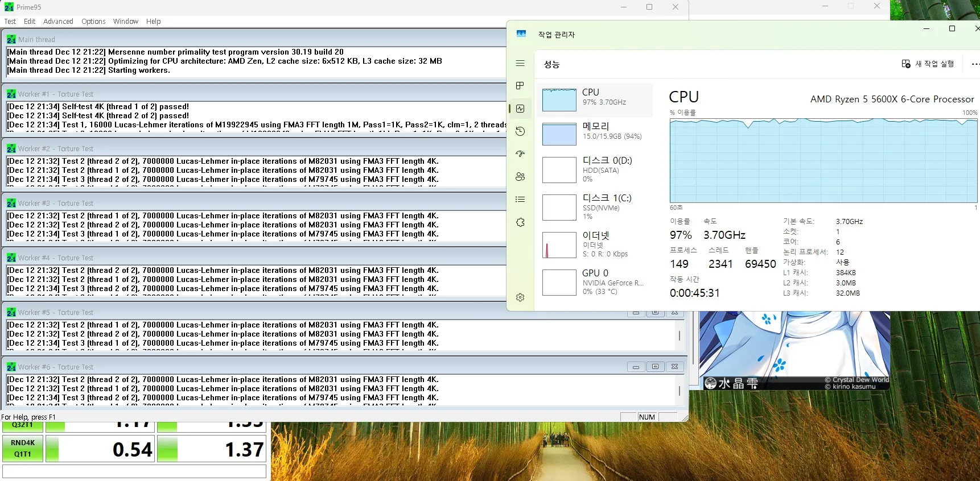This screenshot has width=980, height=481.
Task: Select the Disk 1 (C:) entry
Action: 594,207
